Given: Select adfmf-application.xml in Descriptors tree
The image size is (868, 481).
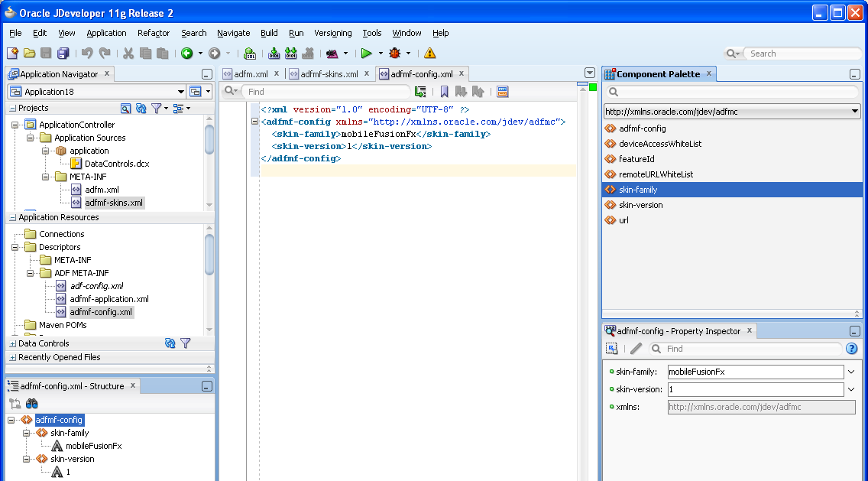Looking at the screenshot, I should 108,299.
